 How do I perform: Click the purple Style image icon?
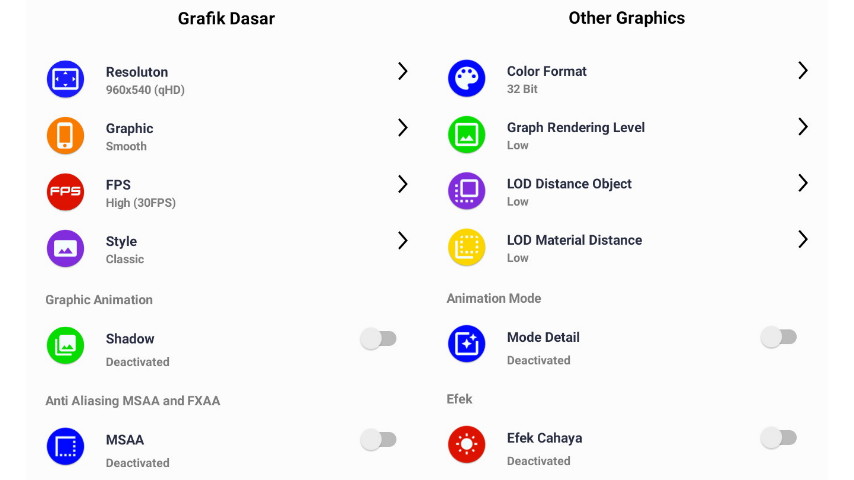65,248
